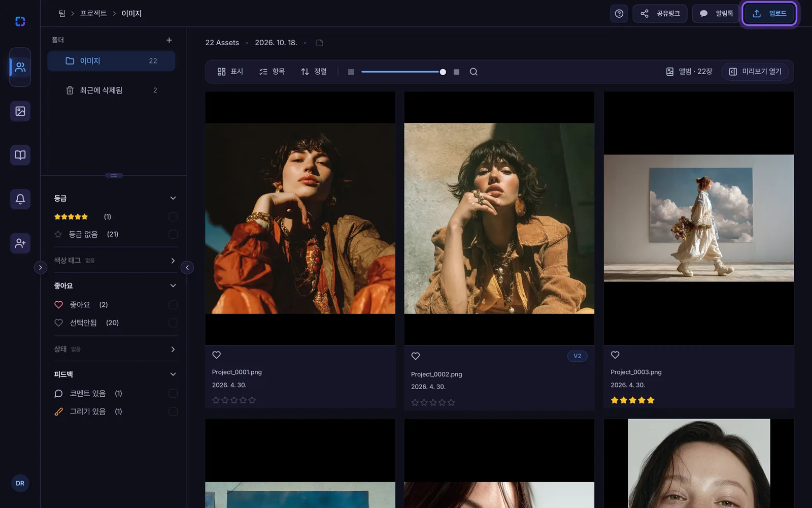Collapse the filter panel with left chevron
The height and width of the screenshot is (508, 812).
tap(187, 268)
